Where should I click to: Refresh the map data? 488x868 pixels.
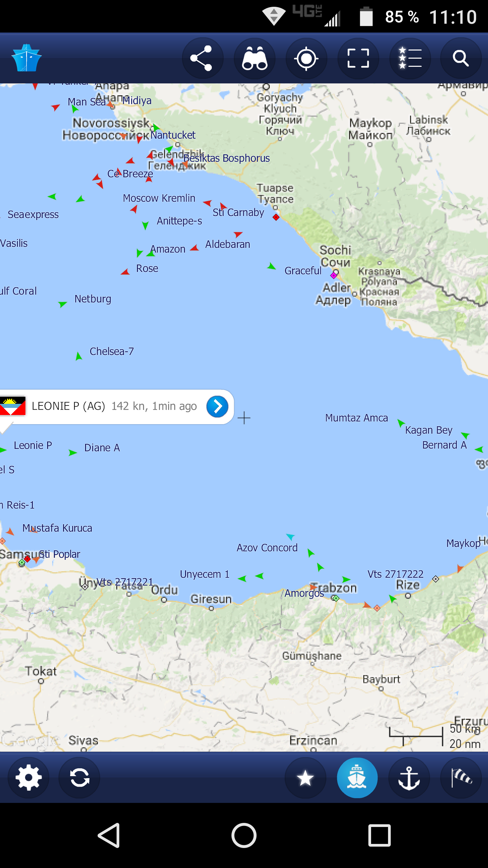click(x=80, y=777)
